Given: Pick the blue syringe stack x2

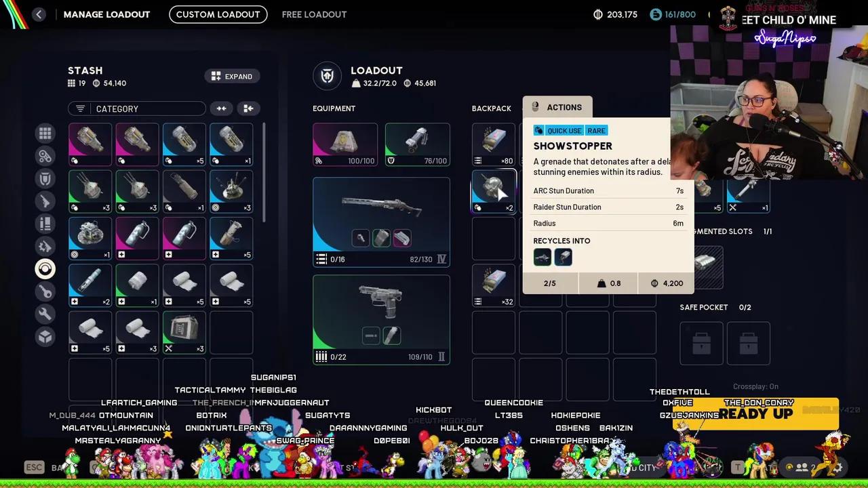Looking at the screenshot, I should coord(90,285).
